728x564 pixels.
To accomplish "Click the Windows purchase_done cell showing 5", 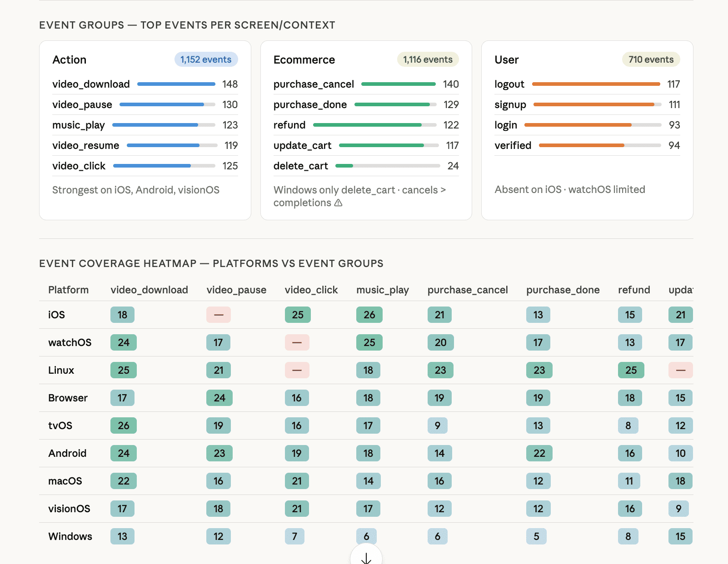I will pyautogui.click(x=536, y=536).
